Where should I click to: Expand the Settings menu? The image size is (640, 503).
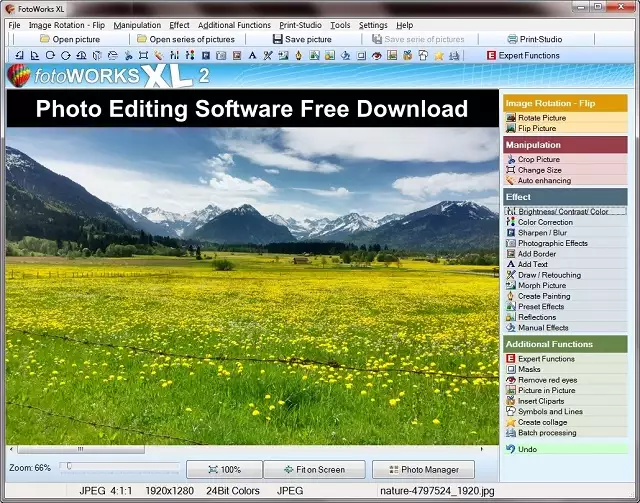[373, 24]
